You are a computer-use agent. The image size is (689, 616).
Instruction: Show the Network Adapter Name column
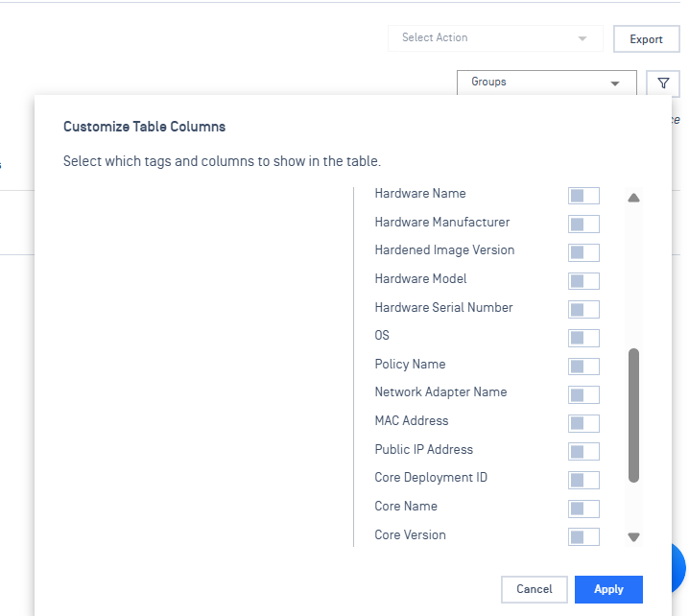click(583, 394)
